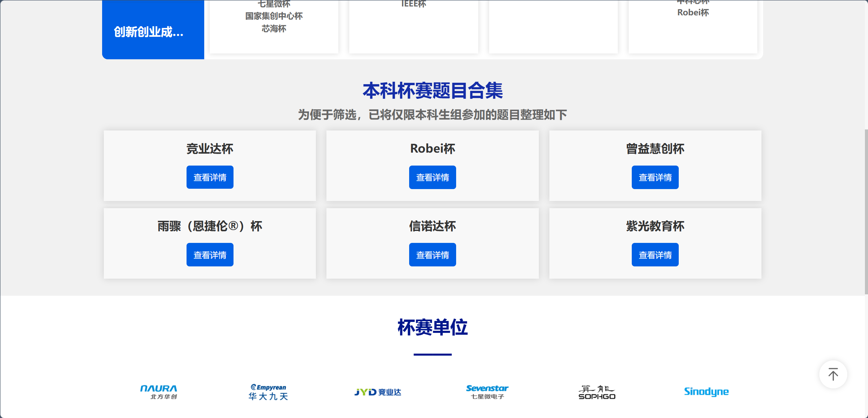Click the 芯海杯 entry
Screen dimensions: 868x418
coord(274,29)
